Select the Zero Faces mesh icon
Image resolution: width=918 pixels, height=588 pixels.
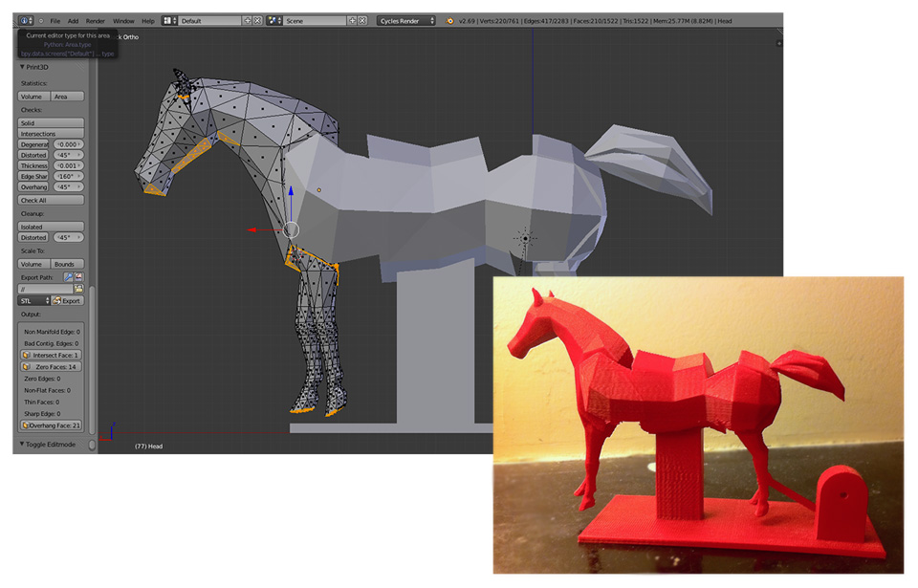27,366
